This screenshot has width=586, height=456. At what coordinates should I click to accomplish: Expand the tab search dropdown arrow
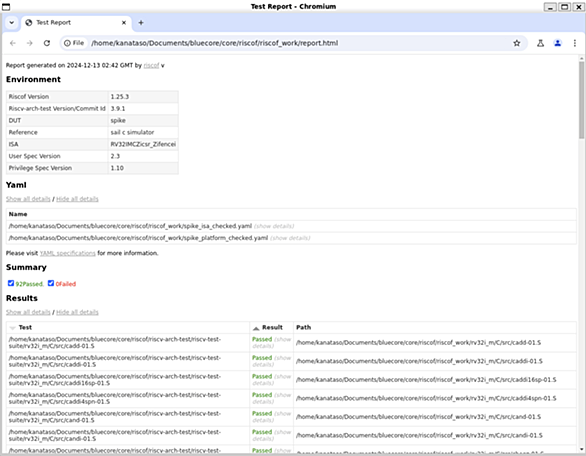12,23
